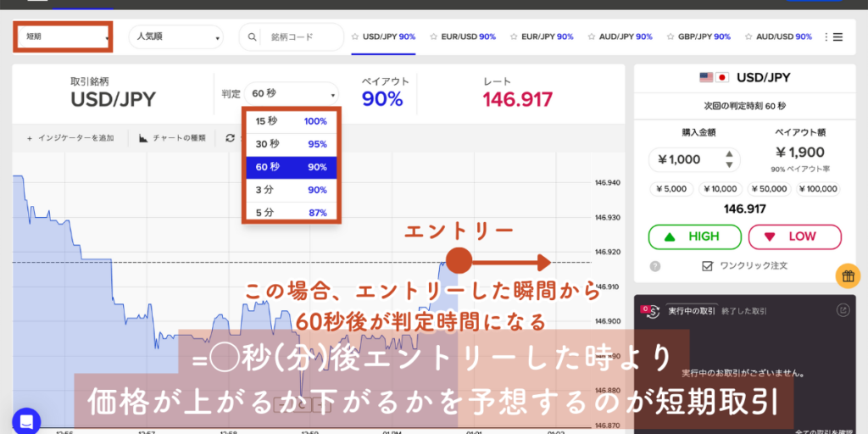Choose 3 分 90% option

(292, 190)
